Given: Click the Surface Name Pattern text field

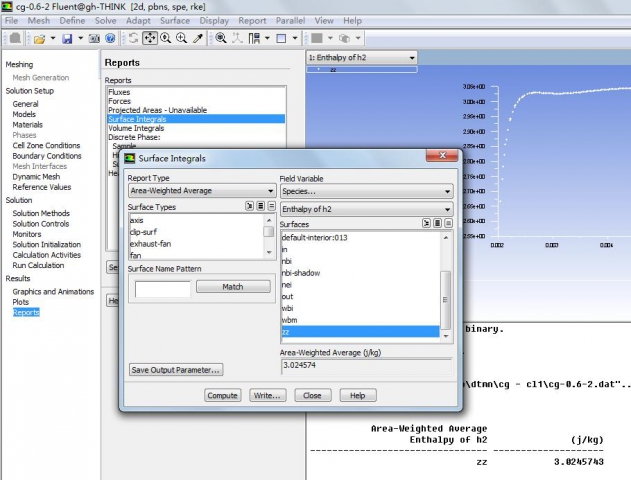Looking at the screenshot, I should (162, 288).
